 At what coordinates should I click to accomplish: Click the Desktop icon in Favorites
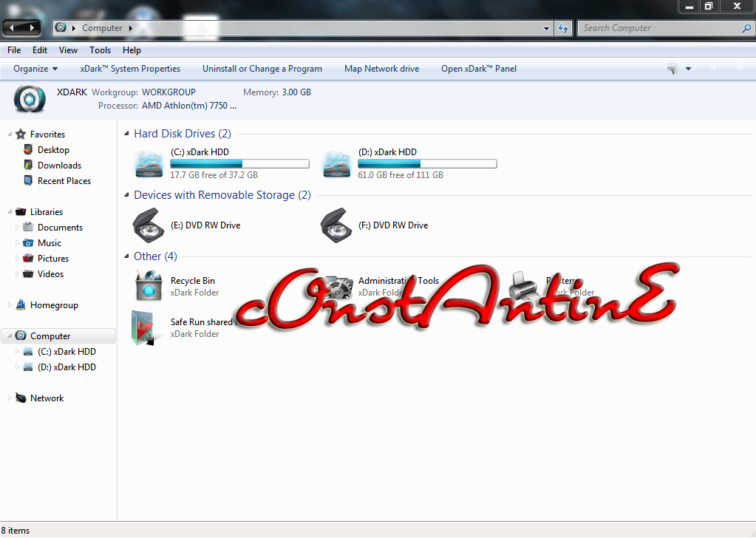pyautogui.click(x=28, y=150)
